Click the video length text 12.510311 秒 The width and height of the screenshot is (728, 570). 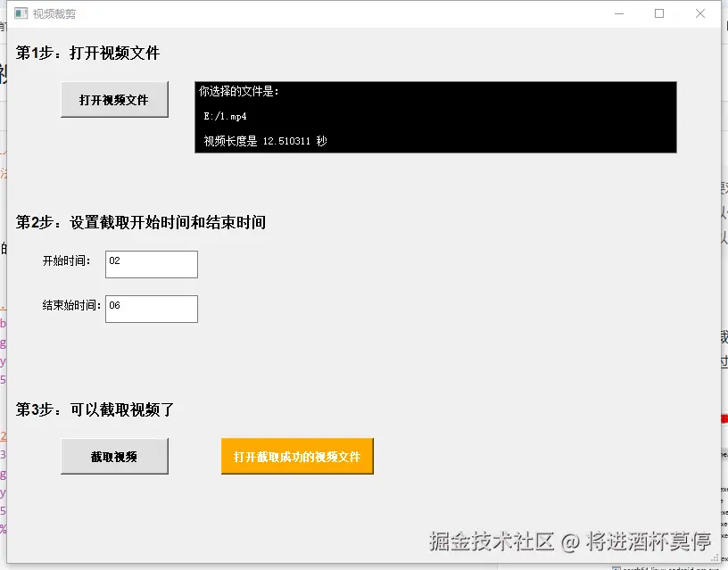[266, 140]
